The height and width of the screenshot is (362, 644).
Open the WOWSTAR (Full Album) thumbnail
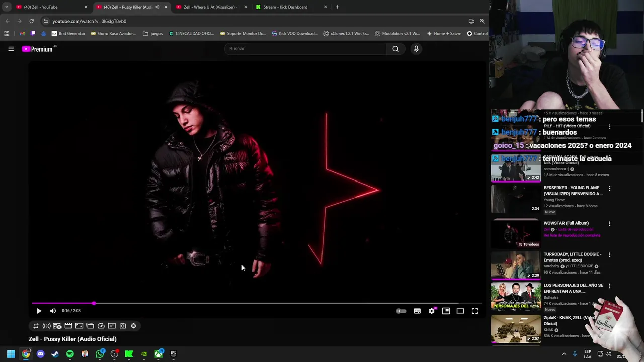516,234
